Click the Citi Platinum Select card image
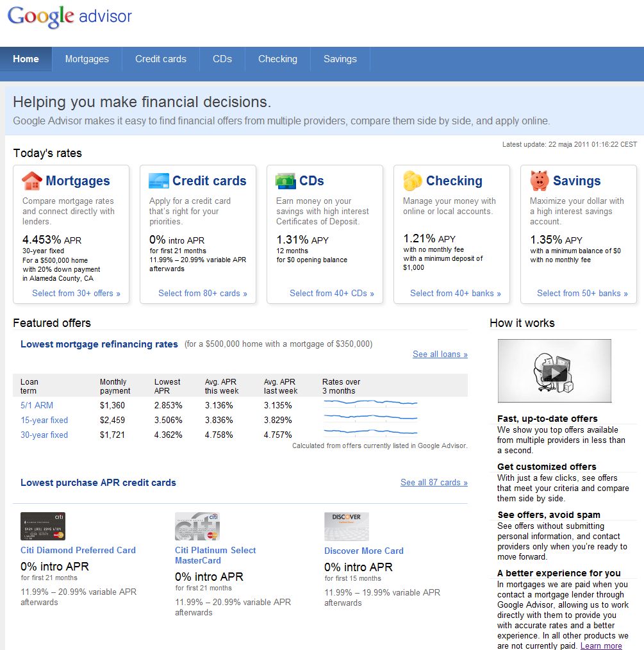 (x=197, y=526)
